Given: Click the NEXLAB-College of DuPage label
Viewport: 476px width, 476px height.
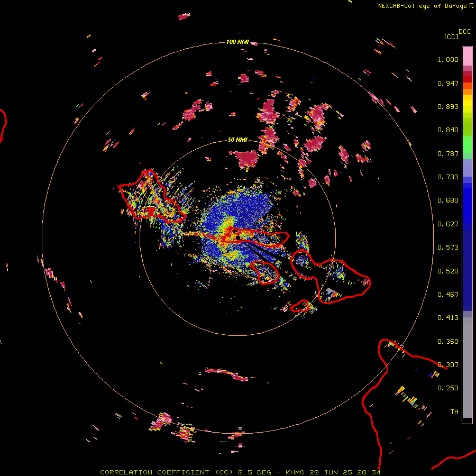Looking at the screenshot, I should point(422,6).
